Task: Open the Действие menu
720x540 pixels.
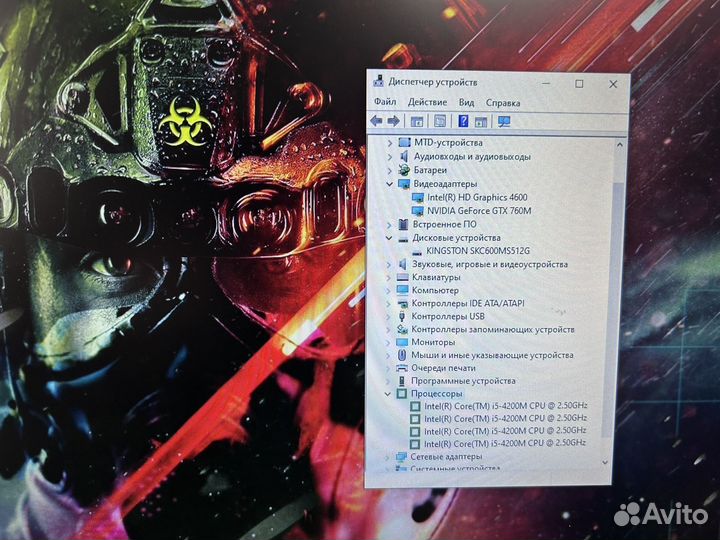Action: coord(427,102)
